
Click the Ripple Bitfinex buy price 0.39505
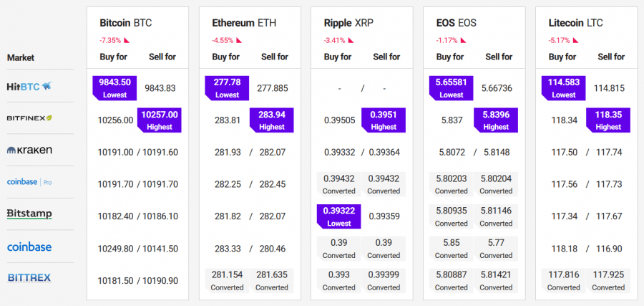tap(340, 120)
